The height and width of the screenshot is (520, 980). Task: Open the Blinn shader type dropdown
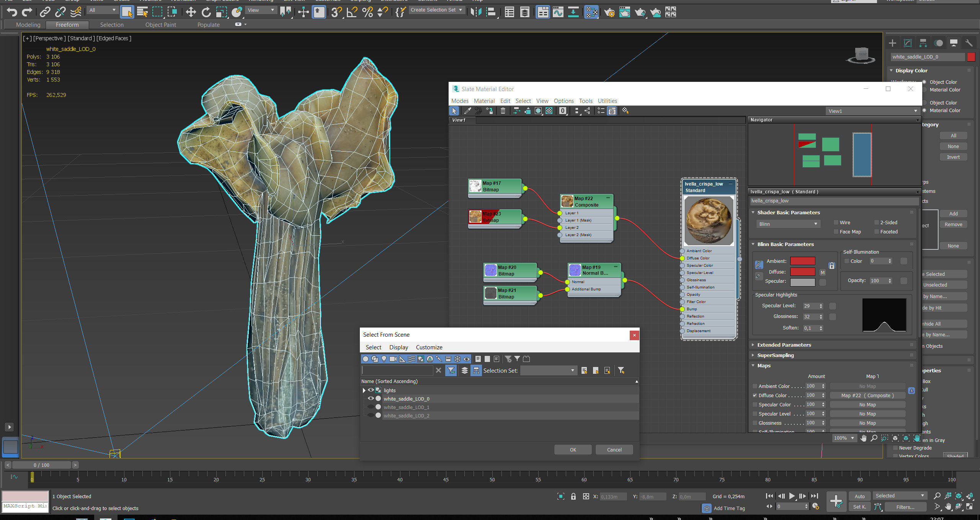[x=788, y=224]
